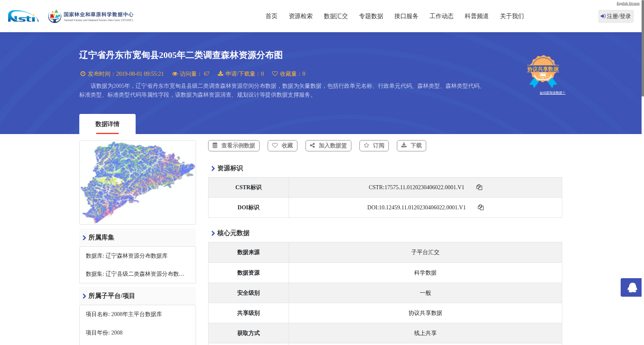Open 辽宁县级二类森林资源分布数 dataset link
Viewport: 644px width, 345px height.
coord(145,274)
